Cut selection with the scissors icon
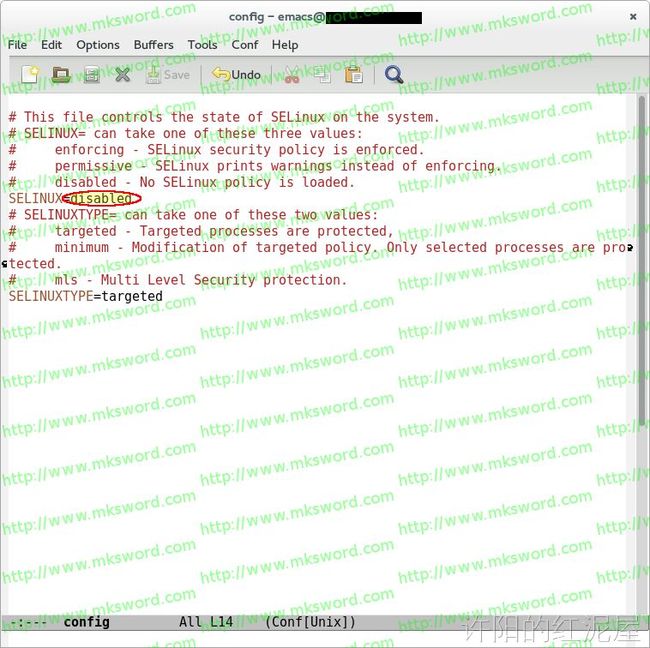 292,75
